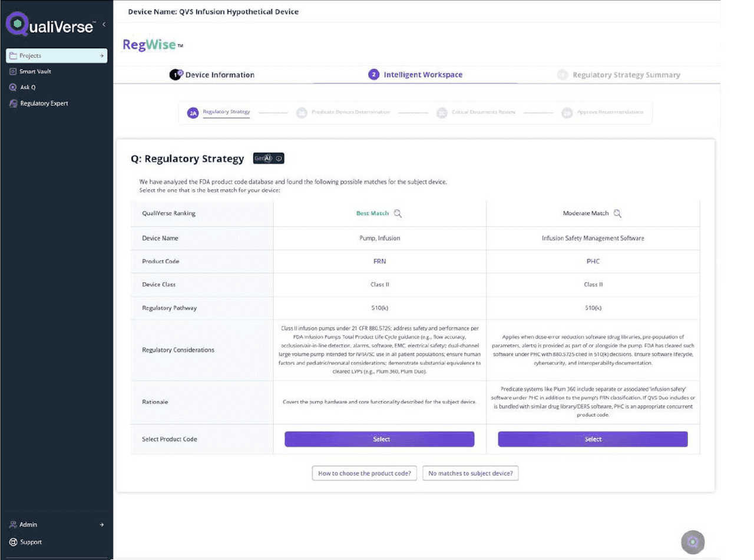Screen dimensions: 754x560
Task: Click the FRN product code cell
Action: 379,261
